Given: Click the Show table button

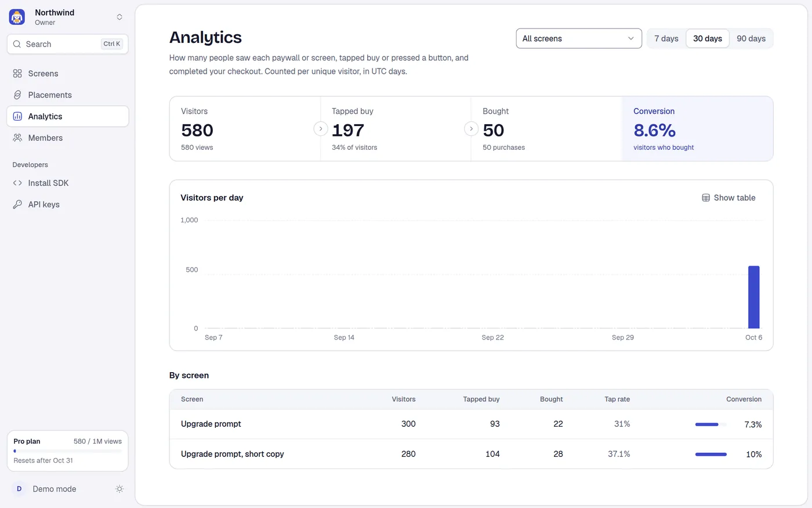Looking at the screenshot, I should click(x=728, y=198).
